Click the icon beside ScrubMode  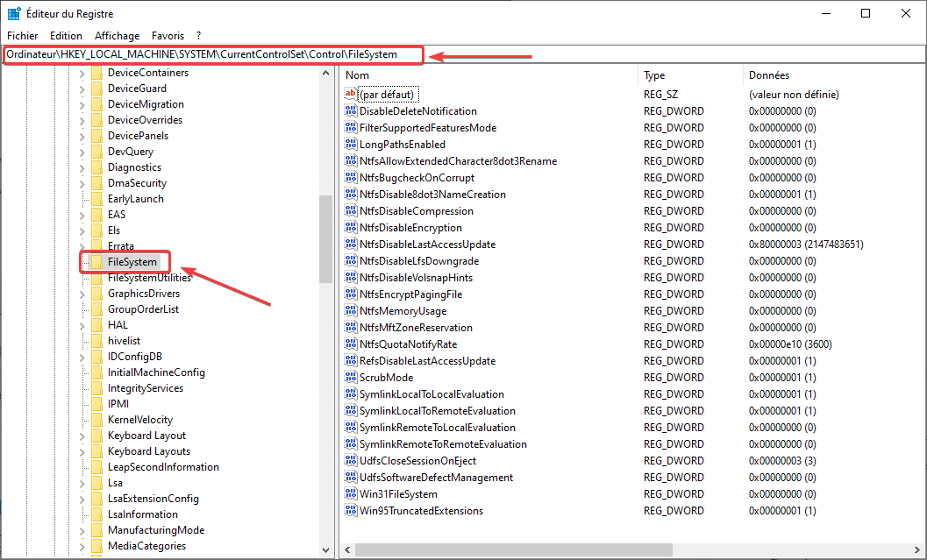pos(351,378)
